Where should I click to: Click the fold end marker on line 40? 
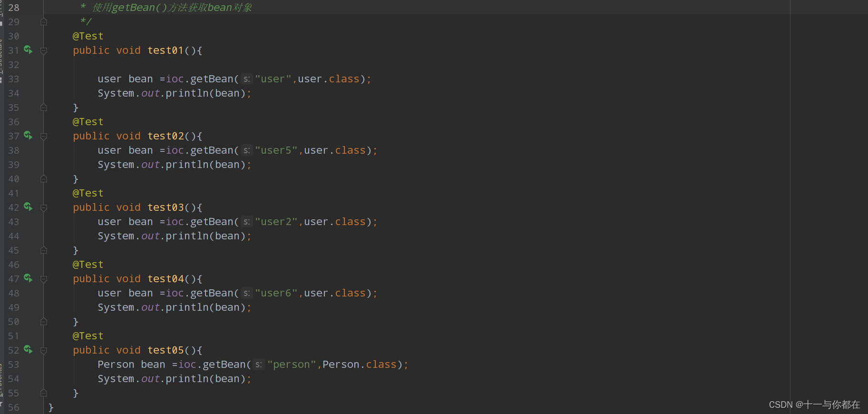click(x=44, y=179)
